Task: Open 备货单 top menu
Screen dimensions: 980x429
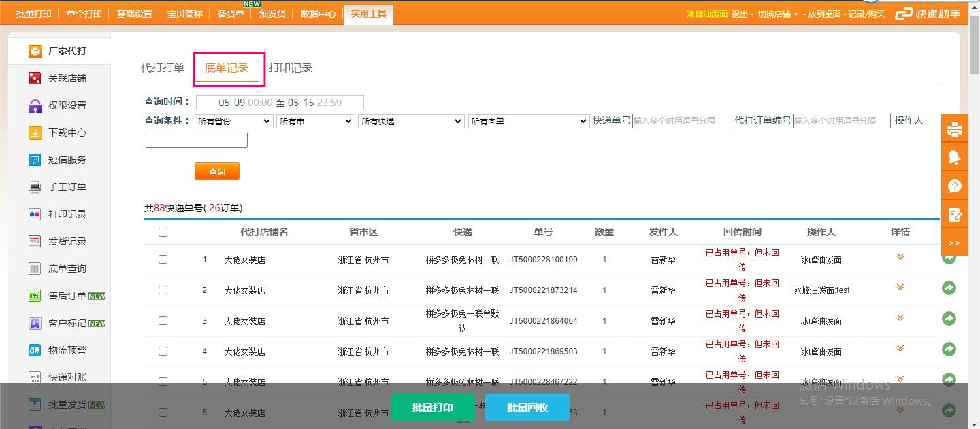Action: click(231, 14)
